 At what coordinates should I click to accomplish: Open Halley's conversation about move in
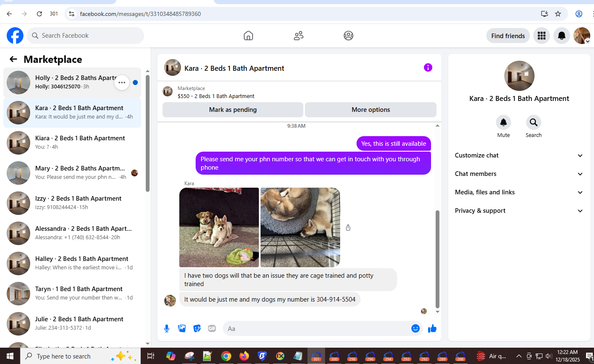click(x=72, y=263)
